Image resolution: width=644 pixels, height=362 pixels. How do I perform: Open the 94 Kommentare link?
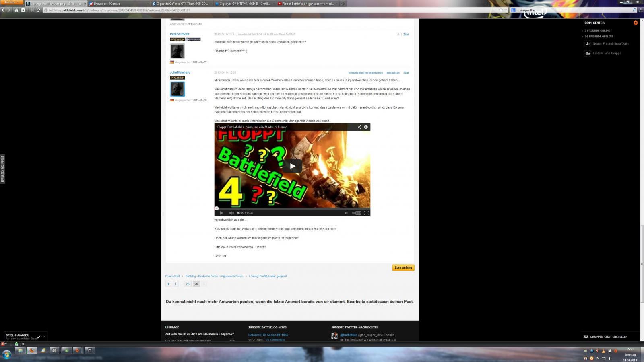coord(275,340)
